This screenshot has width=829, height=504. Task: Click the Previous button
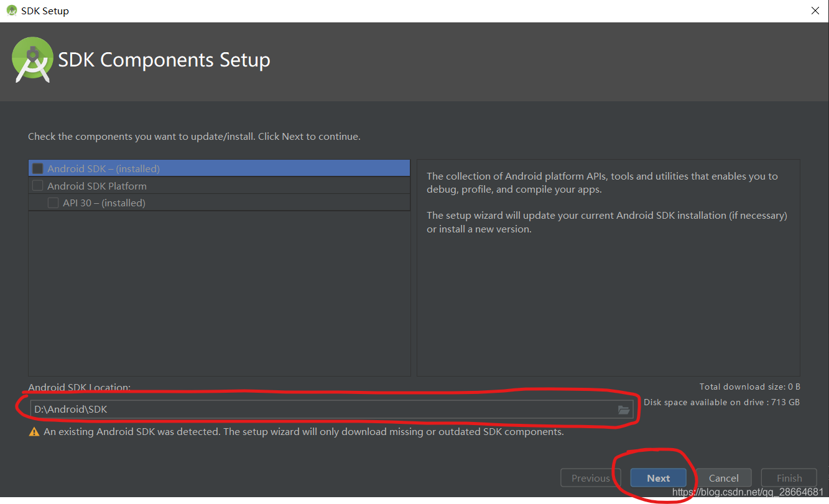click(x=591, y=478)
